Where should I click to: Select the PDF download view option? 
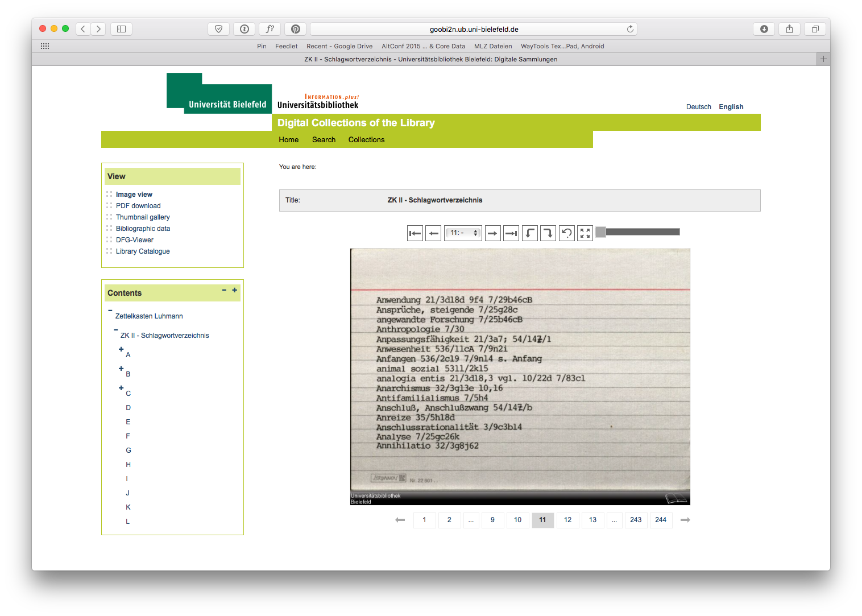tap(138, 206)
